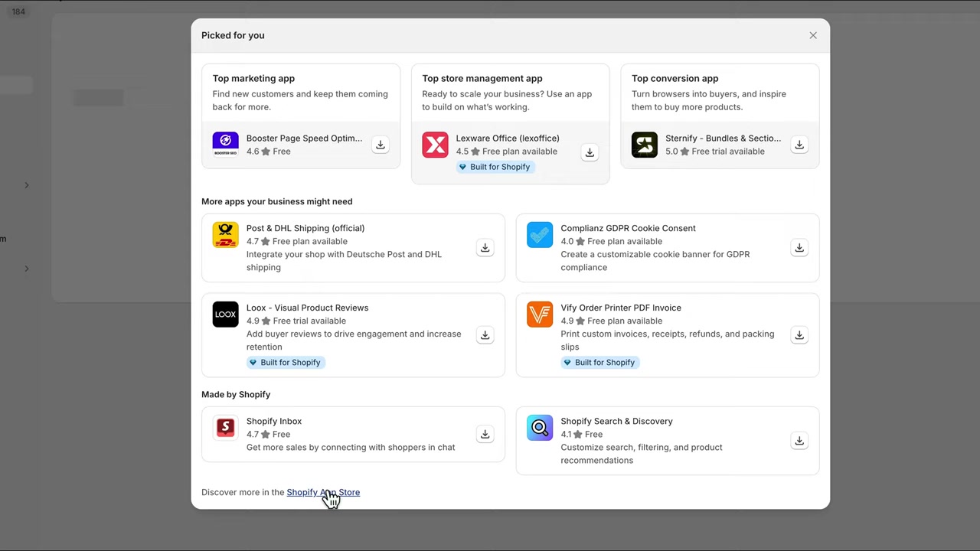The width and height of the screenshot is (980, 551).
Task: Click Shopify Inbox description about shoppers in chat
Action: (x=351, y=447)
